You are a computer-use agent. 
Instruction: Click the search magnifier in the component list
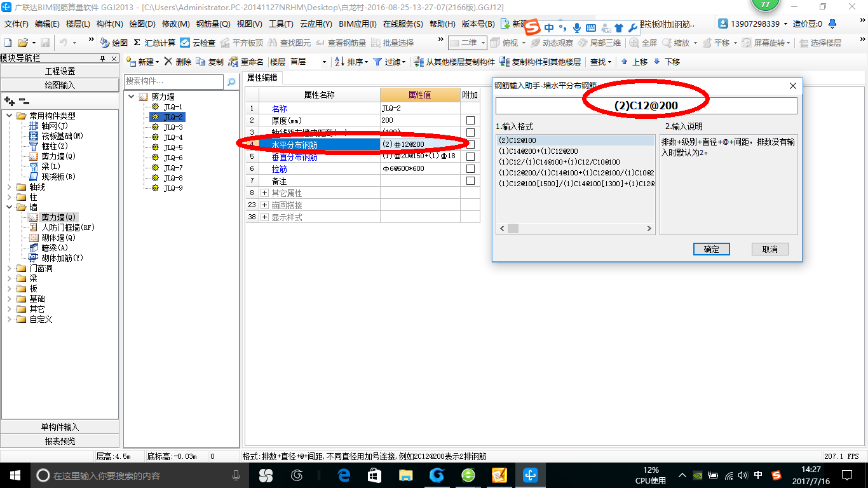(232, 81)
